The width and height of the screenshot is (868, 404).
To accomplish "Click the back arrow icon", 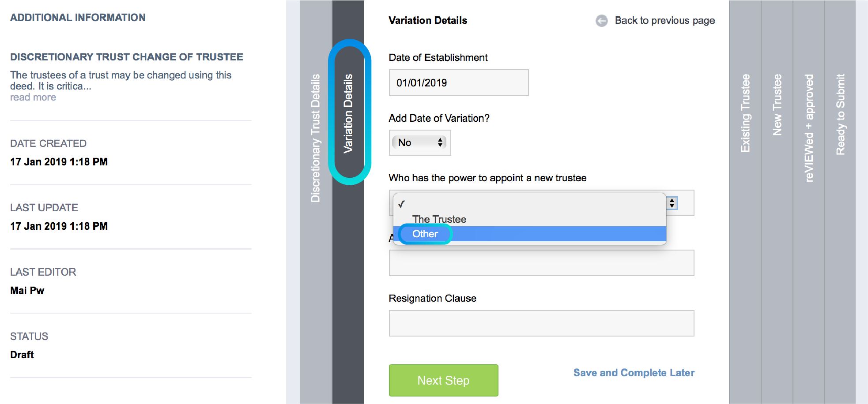I will click(x=601, y=21).
